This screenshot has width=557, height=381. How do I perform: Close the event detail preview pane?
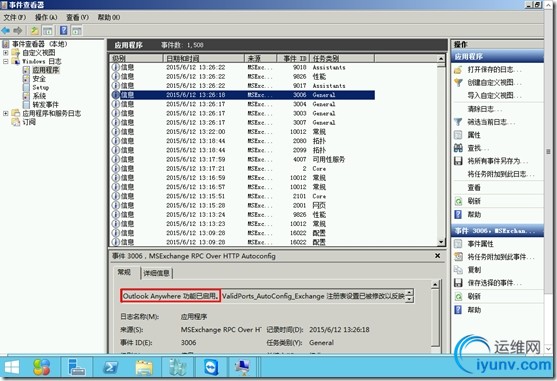click(438, 256)
